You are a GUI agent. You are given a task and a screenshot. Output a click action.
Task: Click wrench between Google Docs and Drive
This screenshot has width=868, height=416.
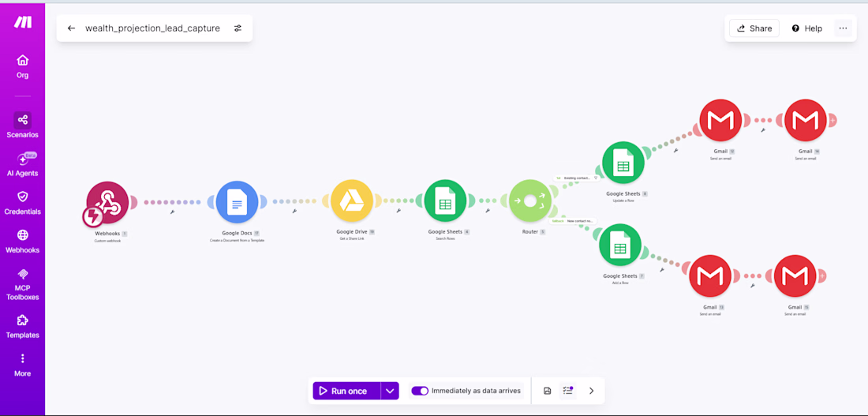point(294,211)
